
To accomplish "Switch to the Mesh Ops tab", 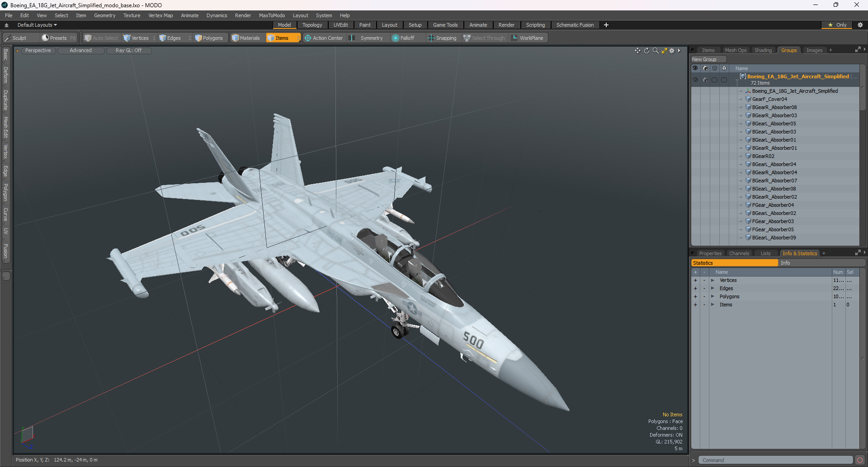I will [736, 50].
